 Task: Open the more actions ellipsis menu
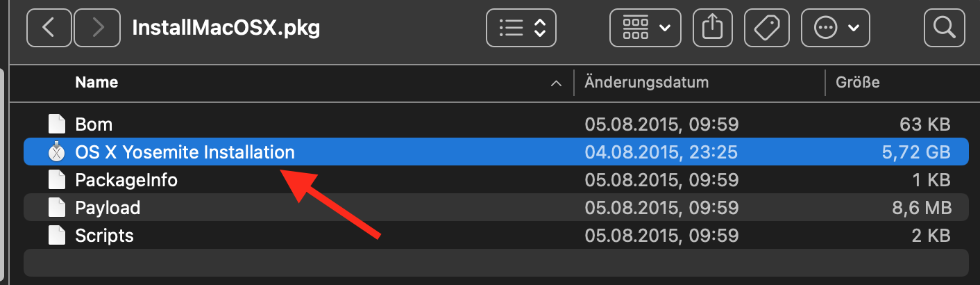[835, 28]
